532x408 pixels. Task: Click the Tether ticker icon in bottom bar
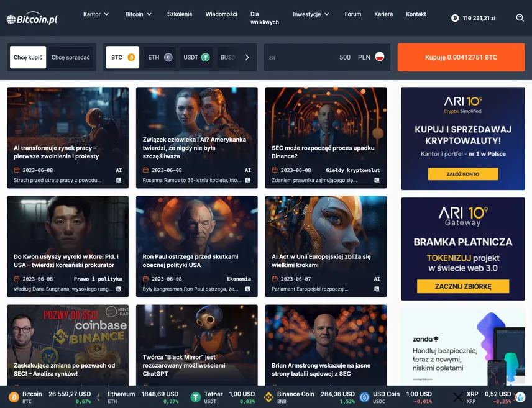195,397
